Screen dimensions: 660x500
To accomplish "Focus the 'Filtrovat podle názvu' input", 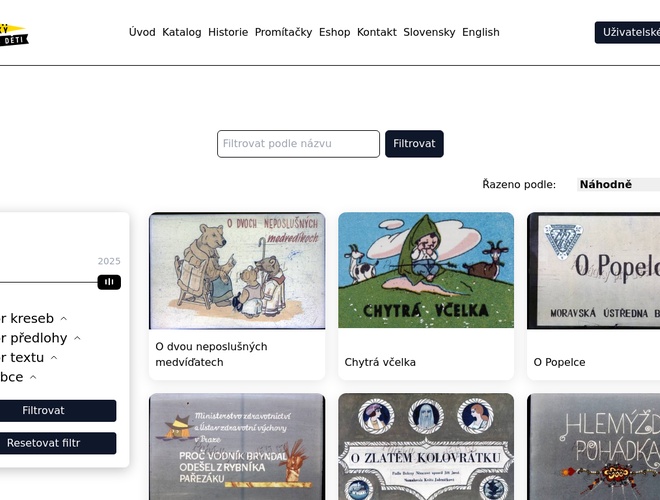I will pos(298,144).
